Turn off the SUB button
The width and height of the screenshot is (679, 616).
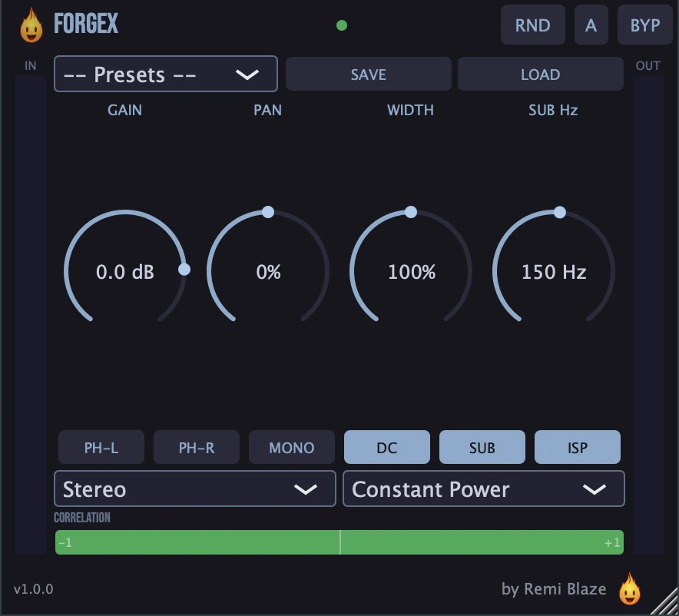[482, 447]
